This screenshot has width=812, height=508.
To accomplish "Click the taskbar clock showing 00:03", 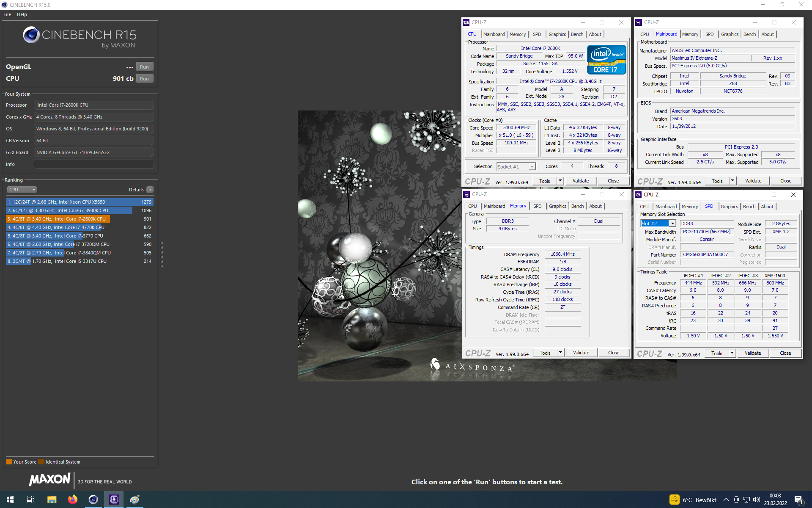I will coord(775,500).
